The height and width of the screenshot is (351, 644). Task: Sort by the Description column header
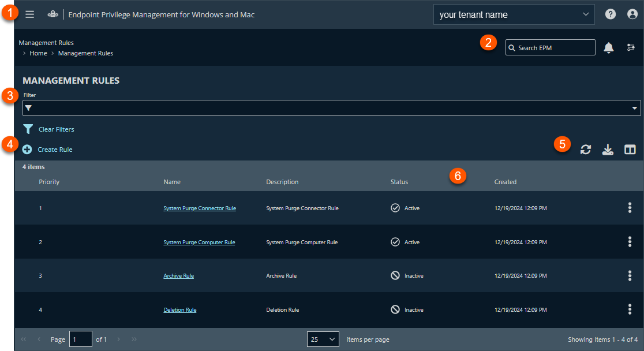tap(282, 182)
